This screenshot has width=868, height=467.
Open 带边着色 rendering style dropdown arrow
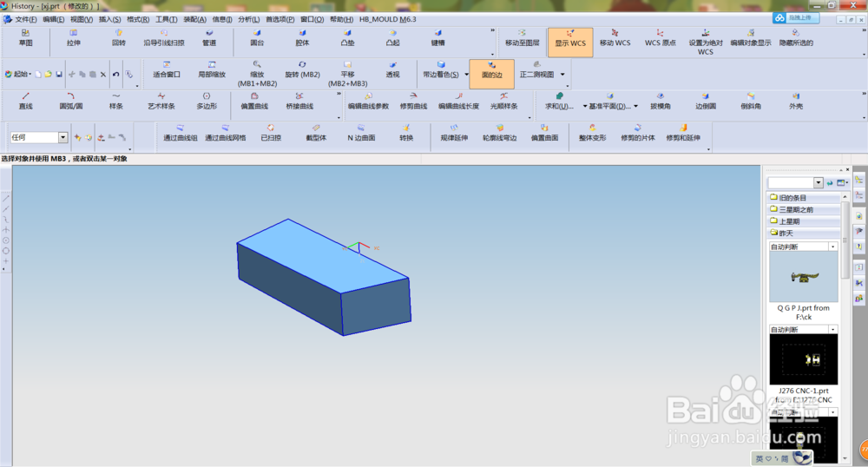pos(466,74)
